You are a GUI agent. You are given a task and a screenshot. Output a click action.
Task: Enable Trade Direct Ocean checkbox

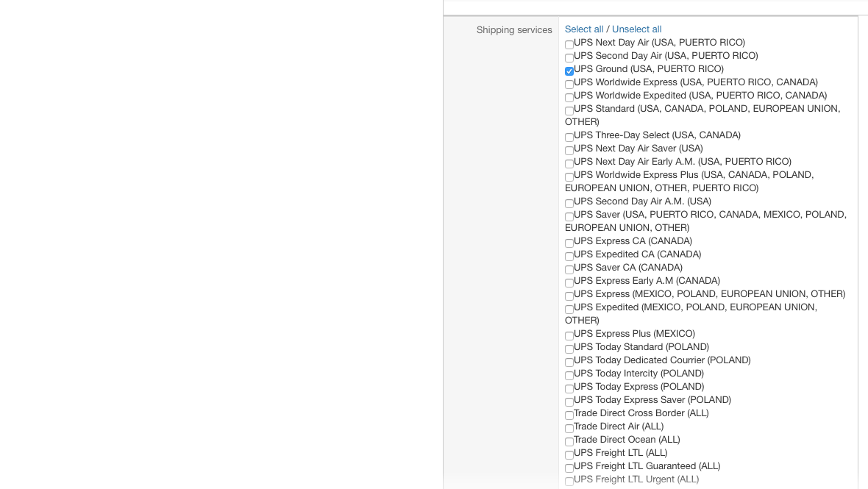click(569, 442)
